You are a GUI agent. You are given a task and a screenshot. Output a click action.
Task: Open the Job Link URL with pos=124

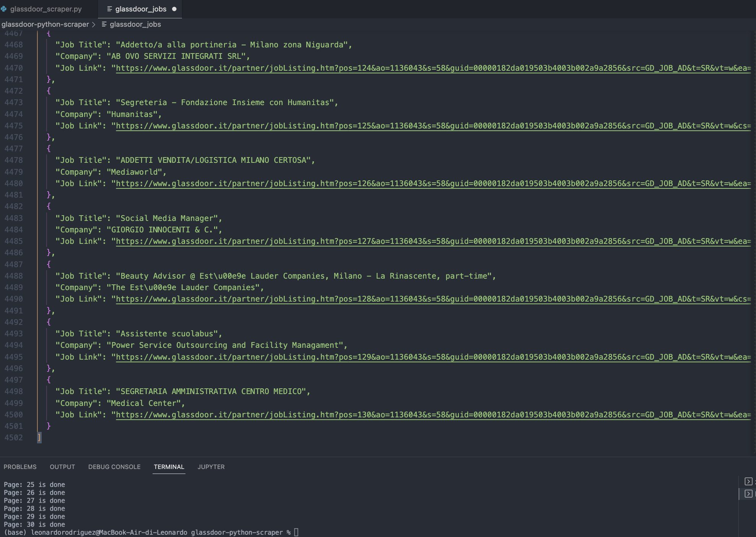433,68
